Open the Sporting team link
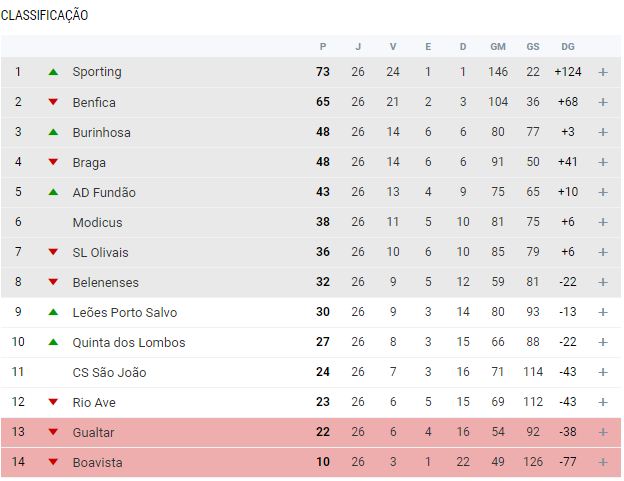This screenshot has width=624, height=481. click(x=97, y=72)
